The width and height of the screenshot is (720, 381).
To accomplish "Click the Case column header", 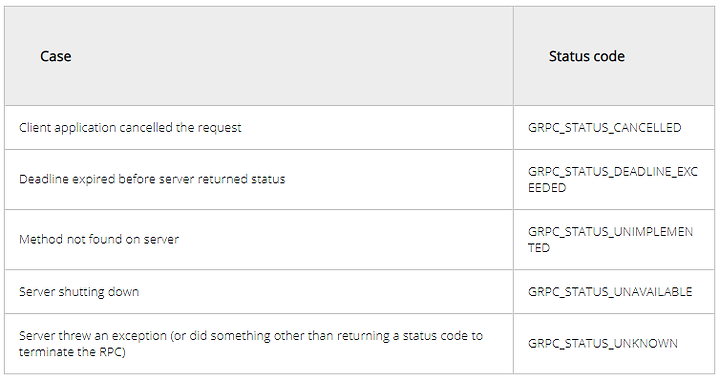I will coord(56,56).
